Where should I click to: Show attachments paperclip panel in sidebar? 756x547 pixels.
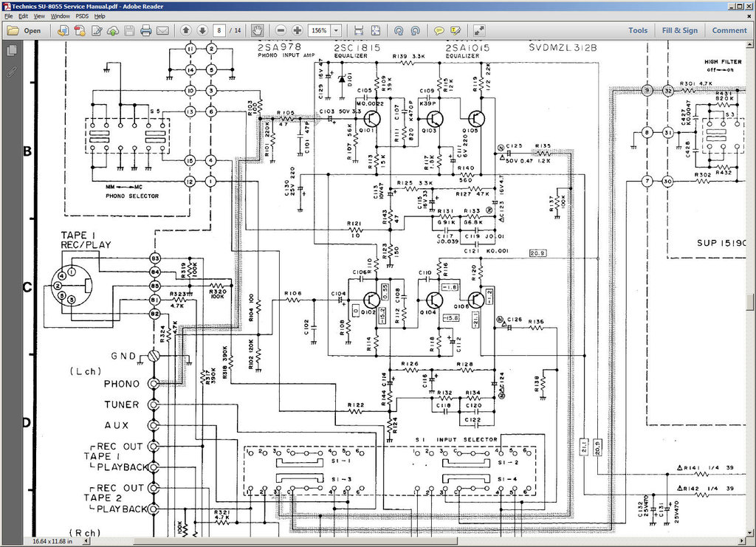(12, 72)
